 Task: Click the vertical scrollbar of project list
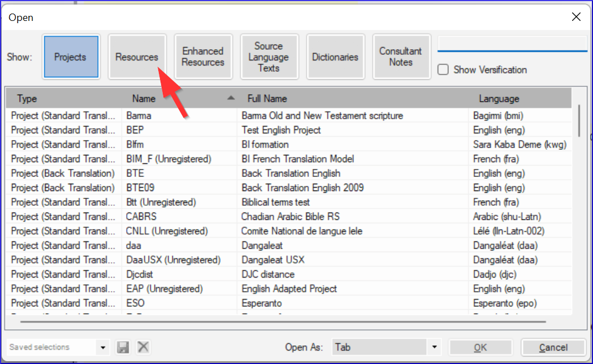(x=579, y=120)
